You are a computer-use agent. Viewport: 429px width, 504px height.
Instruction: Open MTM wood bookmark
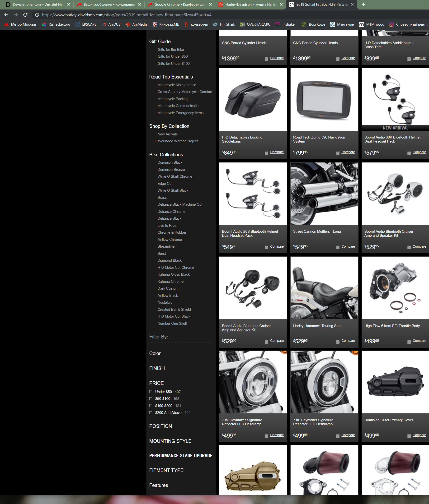(x=372, y=24)
